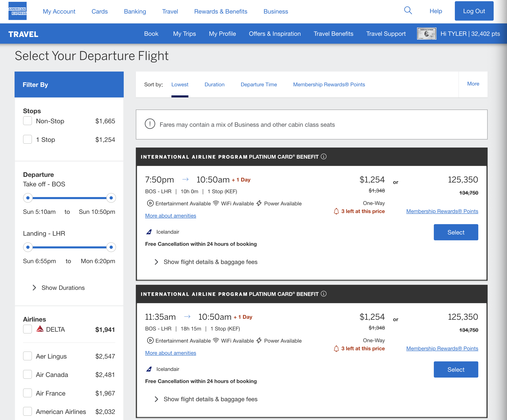Click WiFi icon on 7:50pm flight

pyautogui.click(x=216, y=203)
